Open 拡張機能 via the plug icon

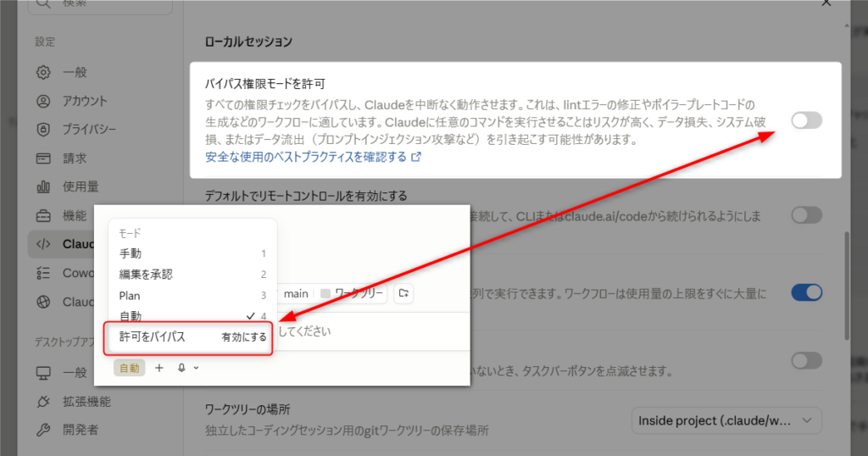point(43,401)
